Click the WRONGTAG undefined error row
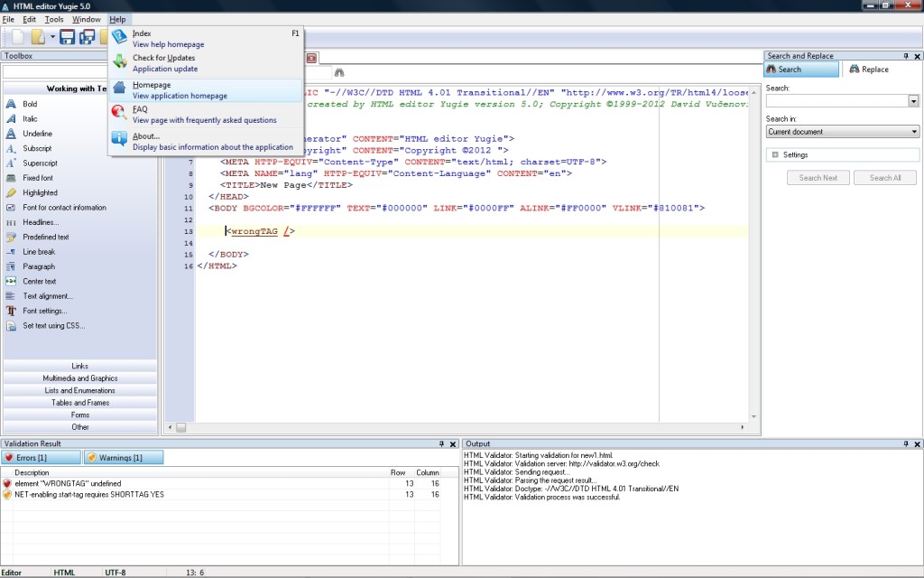 point(68,484)
